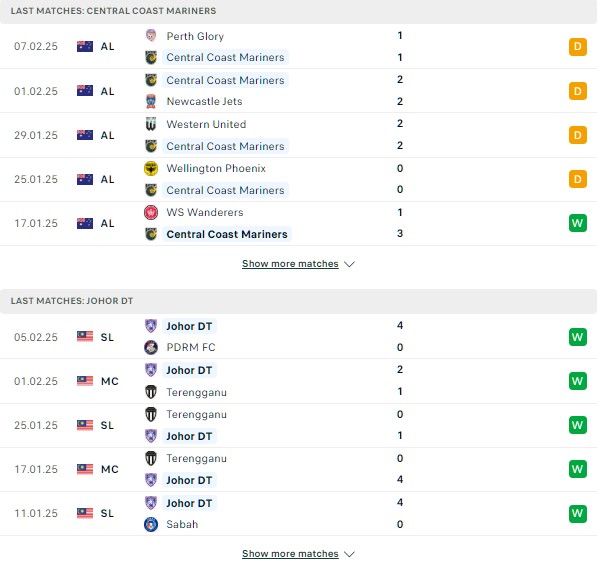Click Last Matches: Central Coast Mariners header
The image size is (597, 568).
coord(113,11)
